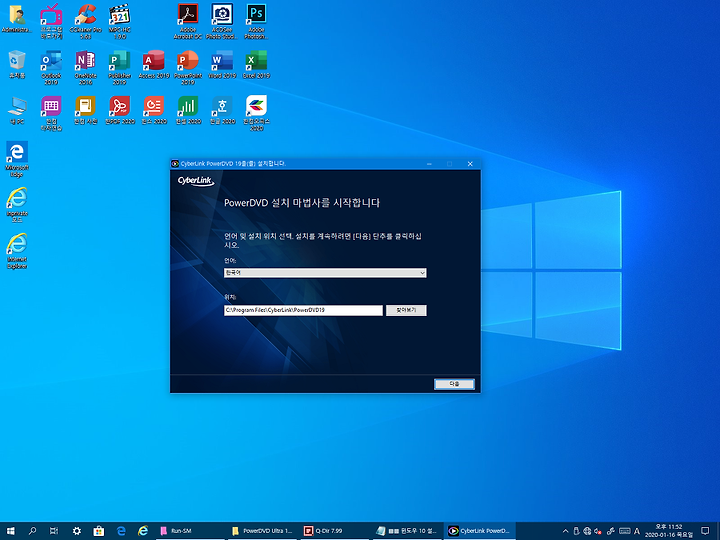720x540 pixels.
Task: Open OneNote 2016 desktop icon
Action: click(x=85, y=68)
